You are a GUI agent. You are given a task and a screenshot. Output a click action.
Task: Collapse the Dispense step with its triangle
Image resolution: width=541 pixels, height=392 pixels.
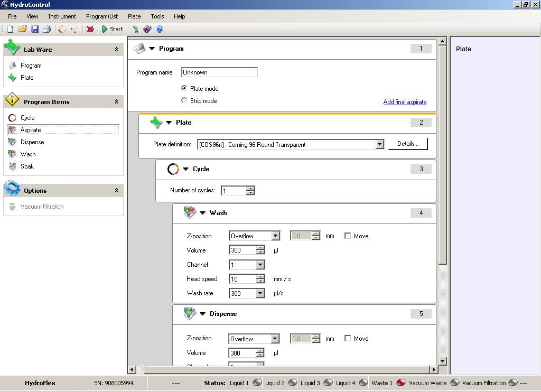tap(202, 314)
